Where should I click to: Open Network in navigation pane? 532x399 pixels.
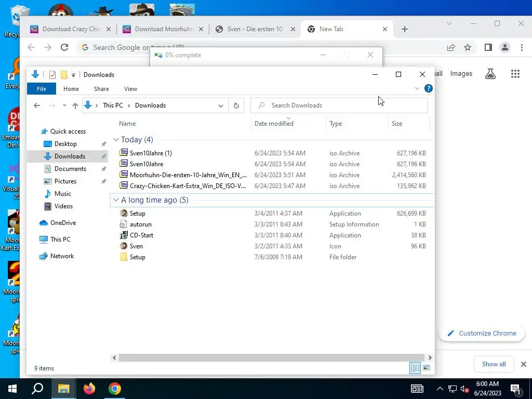point(62,256)
